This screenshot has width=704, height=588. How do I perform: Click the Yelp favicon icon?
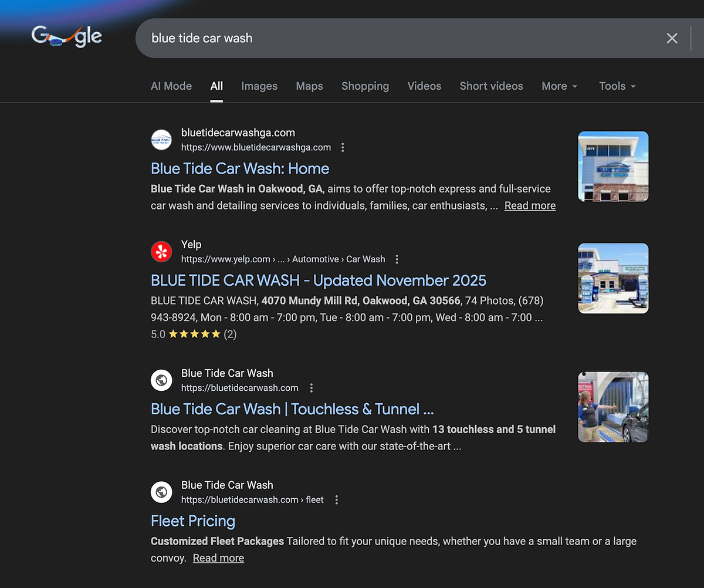coord(161,252)
